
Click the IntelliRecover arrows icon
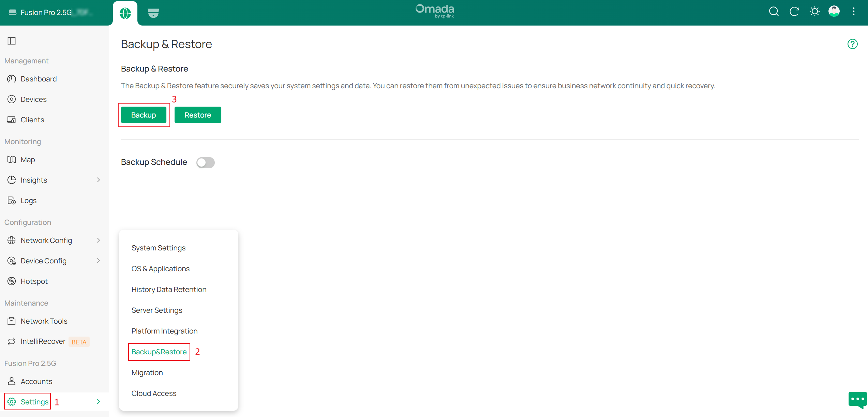(x=12, y=341)
